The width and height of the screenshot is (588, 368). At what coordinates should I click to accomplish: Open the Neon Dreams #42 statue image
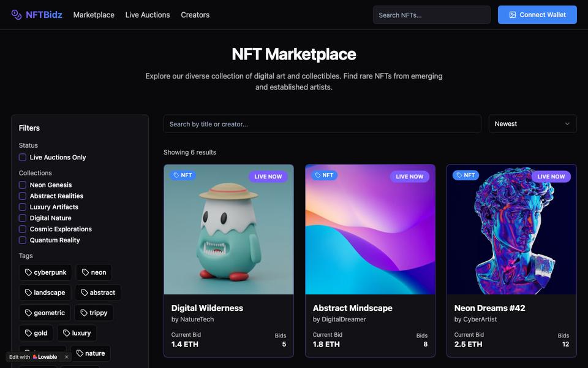511,229
